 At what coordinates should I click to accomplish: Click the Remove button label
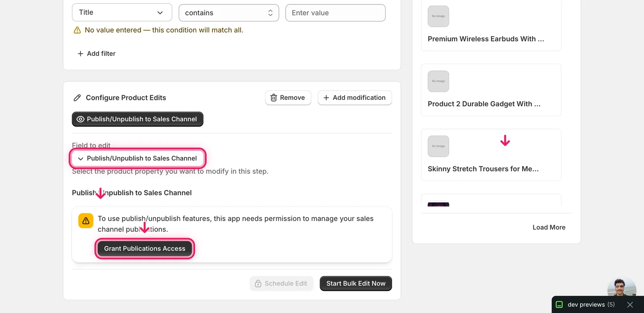pyautogui.click(x=292, y=97)
